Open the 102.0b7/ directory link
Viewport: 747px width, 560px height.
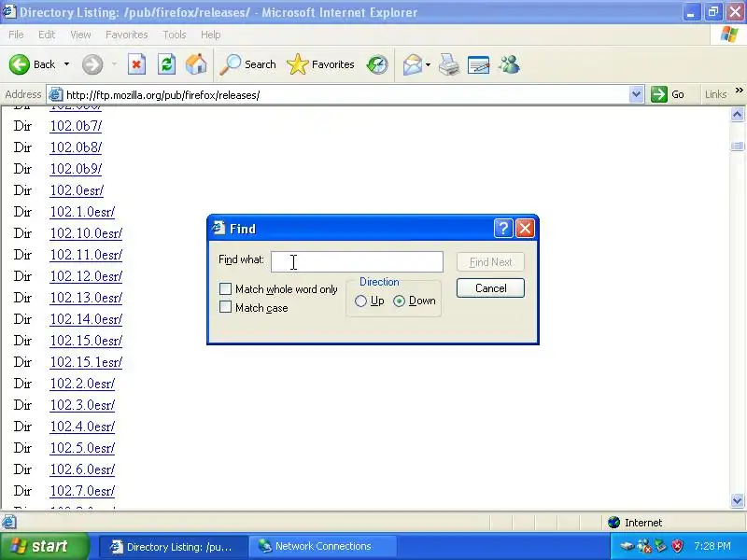[76, 126]
